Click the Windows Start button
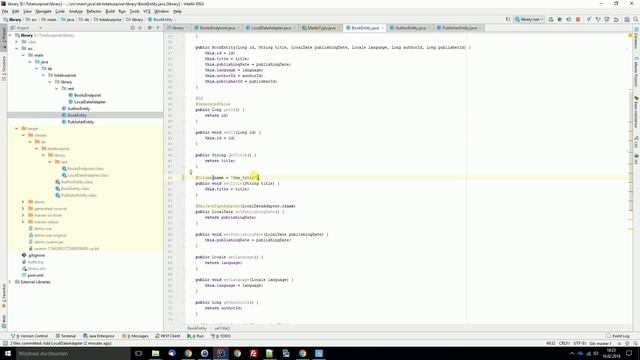The width and height of the screenshot is (640, 360). point(7,353)
